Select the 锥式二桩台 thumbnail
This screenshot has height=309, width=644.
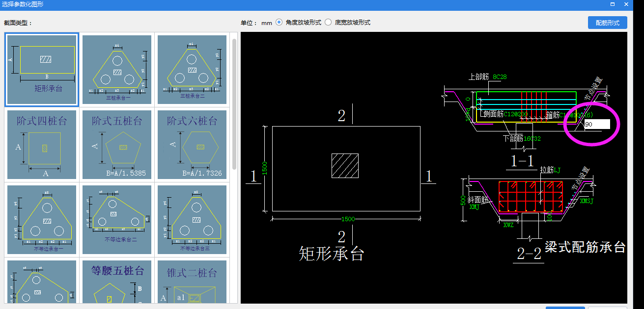point(192,282)
